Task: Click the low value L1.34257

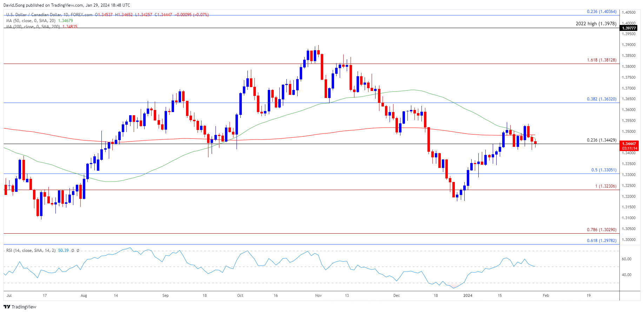Action: 144,15
